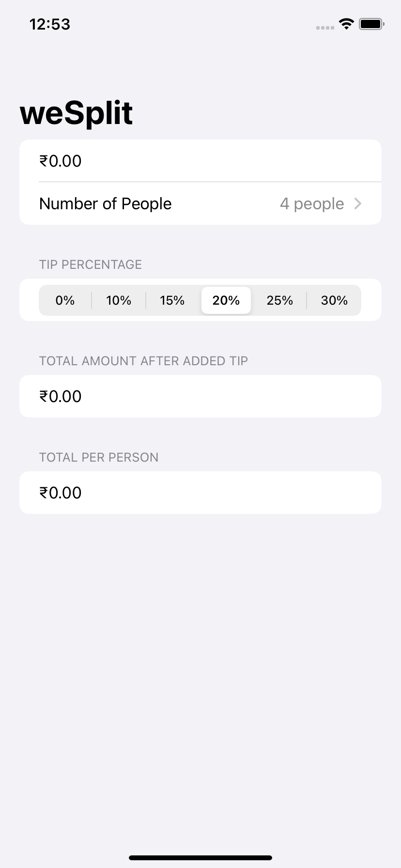The image size is (401, 868).
Task: Select the 10% tip option
Action: (119, 300)
